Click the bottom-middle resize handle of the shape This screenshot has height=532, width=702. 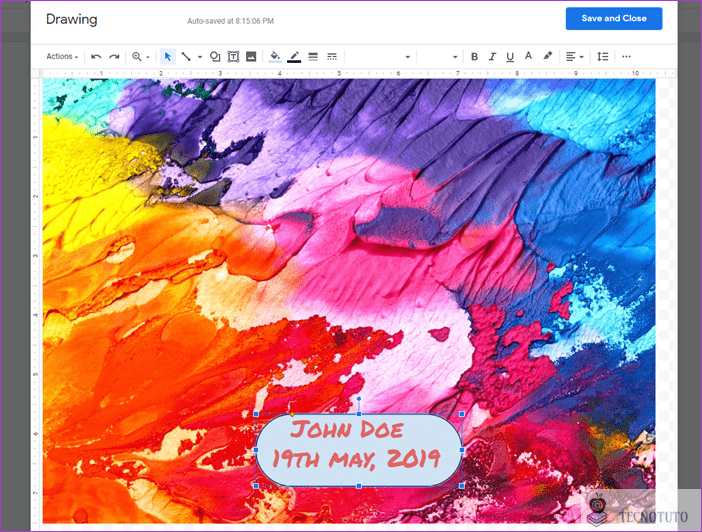click(x=359, y=485)
